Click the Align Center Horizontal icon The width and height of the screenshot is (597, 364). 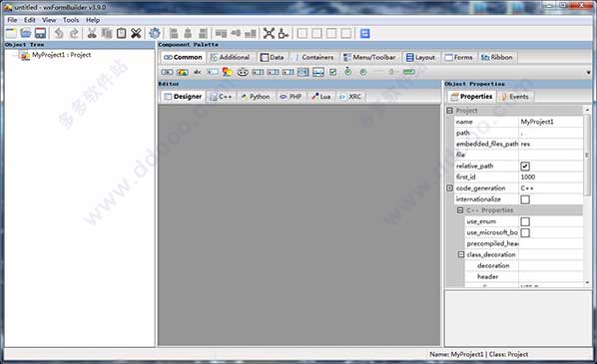pos(188,33)
